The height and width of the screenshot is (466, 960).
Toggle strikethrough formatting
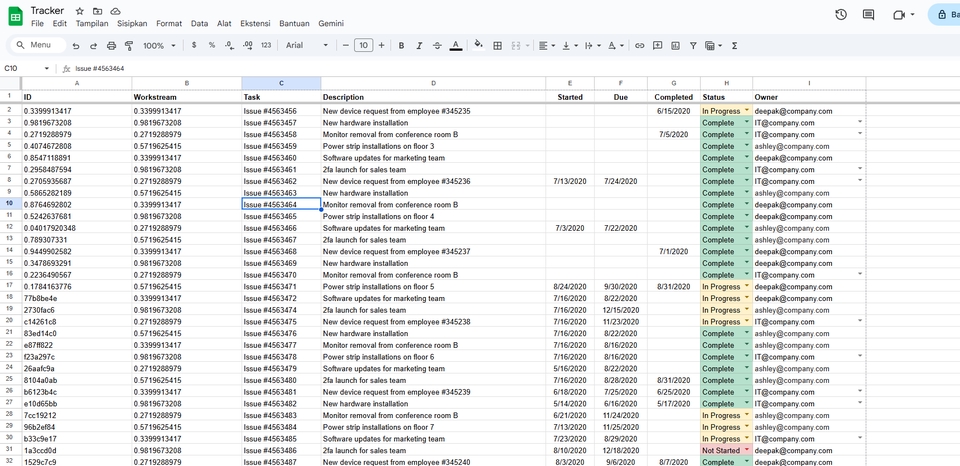[x=437, y=45]
